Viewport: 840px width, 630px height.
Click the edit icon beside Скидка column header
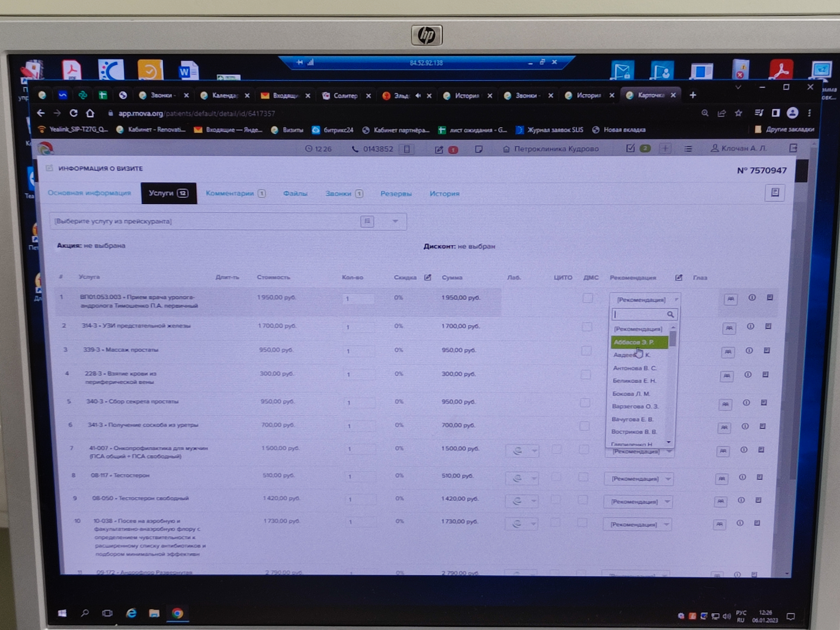pyautogui.click(x=428, y=277)
